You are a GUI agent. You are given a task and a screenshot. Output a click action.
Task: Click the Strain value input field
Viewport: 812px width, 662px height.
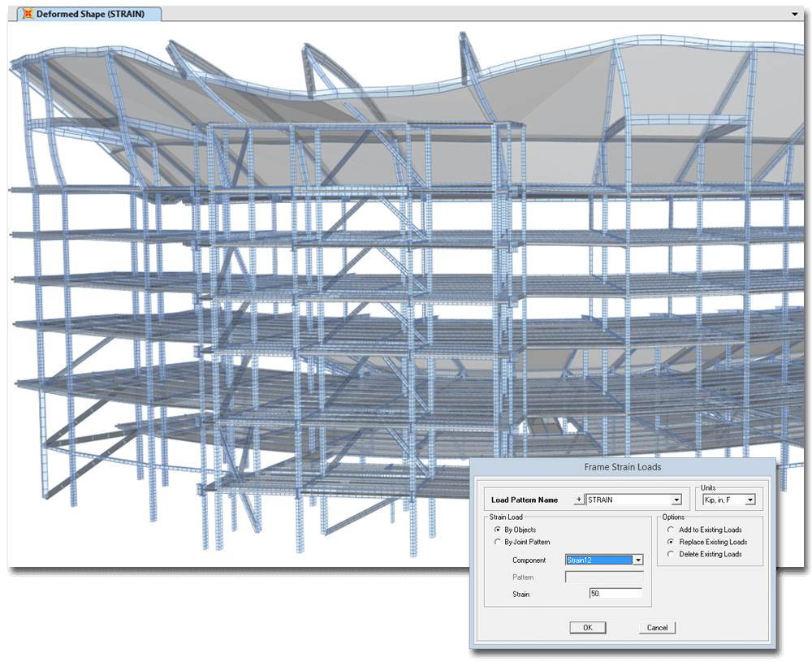pos(615,594)
